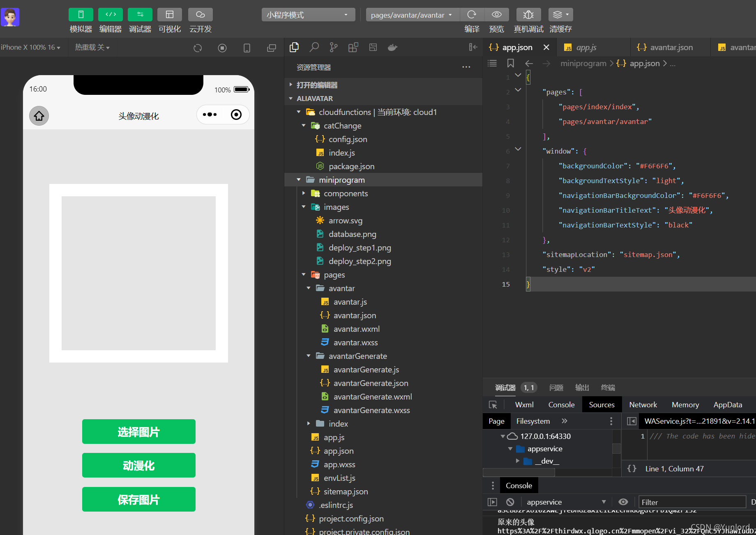Open the cloud development console

point(200,15)
